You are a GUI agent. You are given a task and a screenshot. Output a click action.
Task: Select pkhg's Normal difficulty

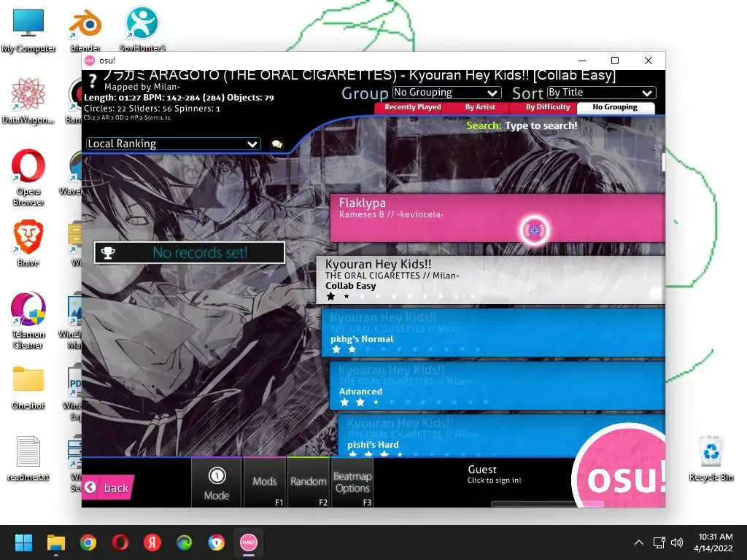click(x=493, y=332)
